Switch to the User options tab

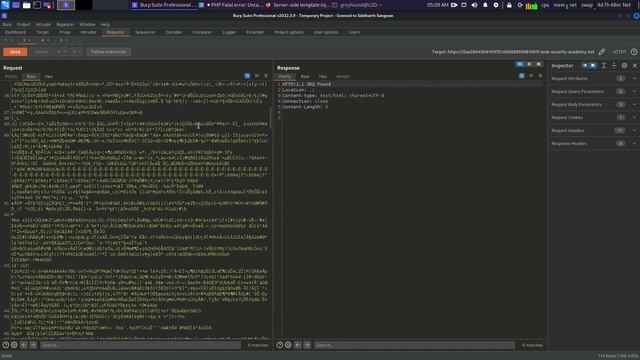[326, 32]
